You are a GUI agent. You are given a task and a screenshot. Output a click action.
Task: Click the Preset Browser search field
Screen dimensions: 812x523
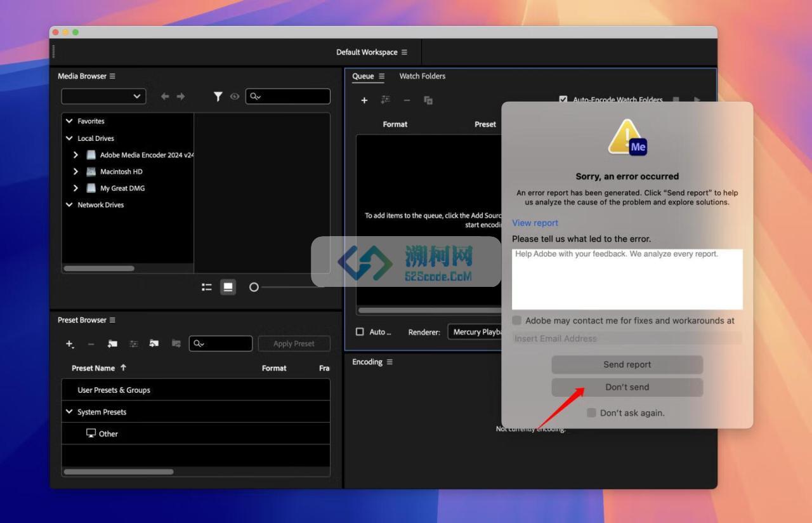click(x=220, y=343)
